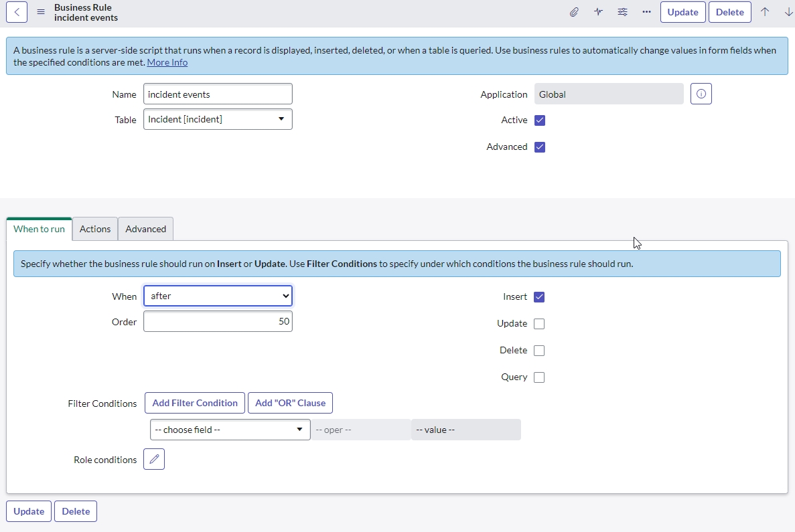Switch to the Advanced tab
Viewport: 795px width, 532px height.
[145, 229]
